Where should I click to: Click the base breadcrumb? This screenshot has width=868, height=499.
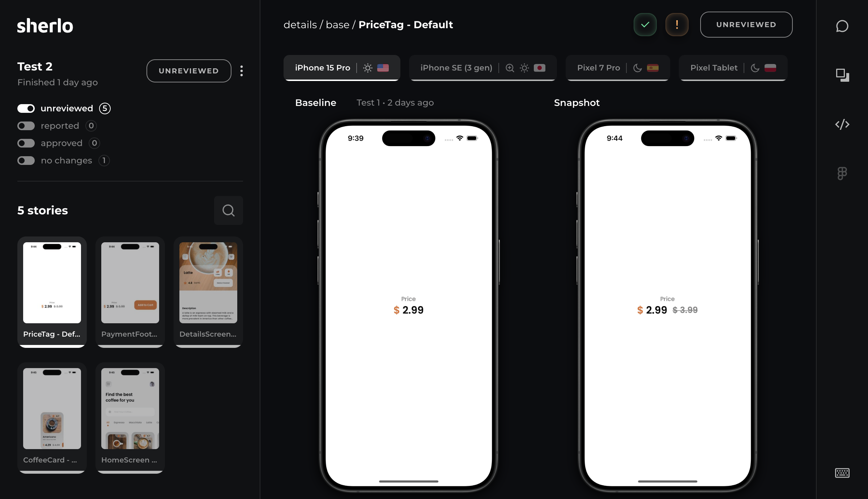point(337,25)
